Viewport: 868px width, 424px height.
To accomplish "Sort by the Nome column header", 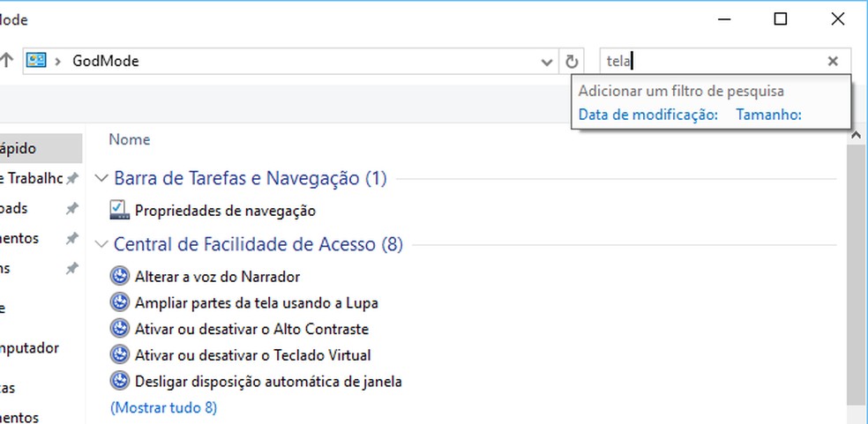I will coord(130,139).
